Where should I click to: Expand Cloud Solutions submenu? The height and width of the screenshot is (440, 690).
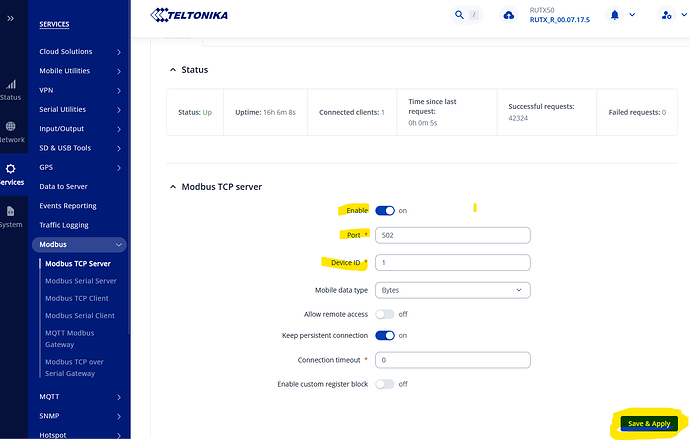80,51
